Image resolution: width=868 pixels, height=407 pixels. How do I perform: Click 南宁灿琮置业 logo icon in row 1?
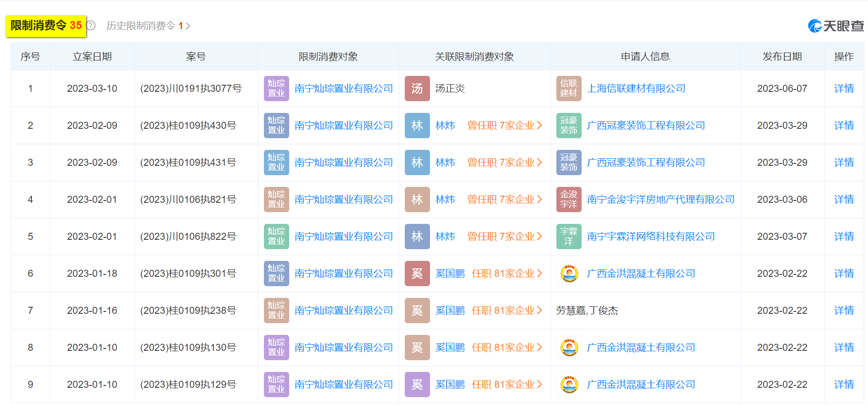click(277, 89)
